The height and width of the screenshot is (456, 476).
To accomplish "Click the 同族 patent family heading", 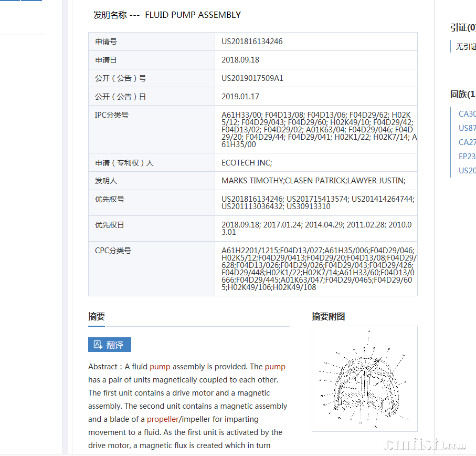I will (x=462, y=95).
